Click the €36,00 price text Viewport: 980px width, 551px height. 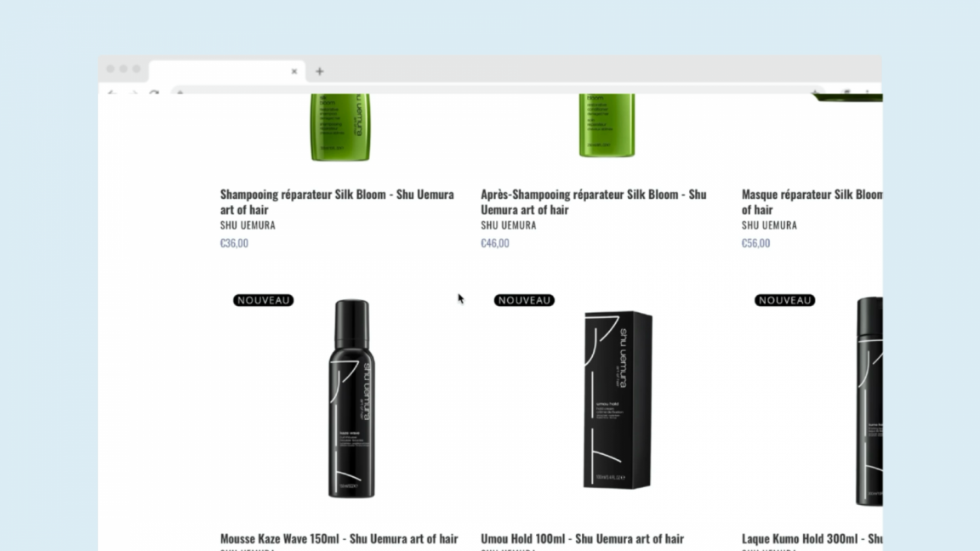[x=234, y=243]
